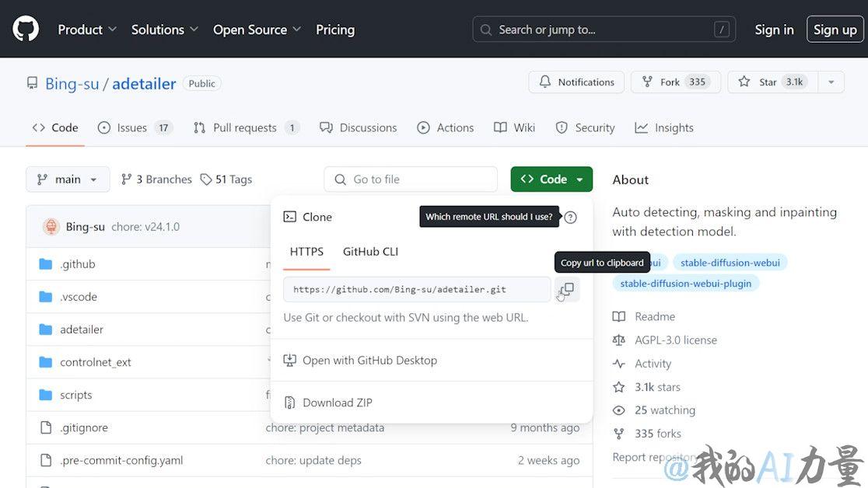This screenshot has width=868, height=488.
Task: Click the Notifications bell button
Action: click(x=576, y=82)
